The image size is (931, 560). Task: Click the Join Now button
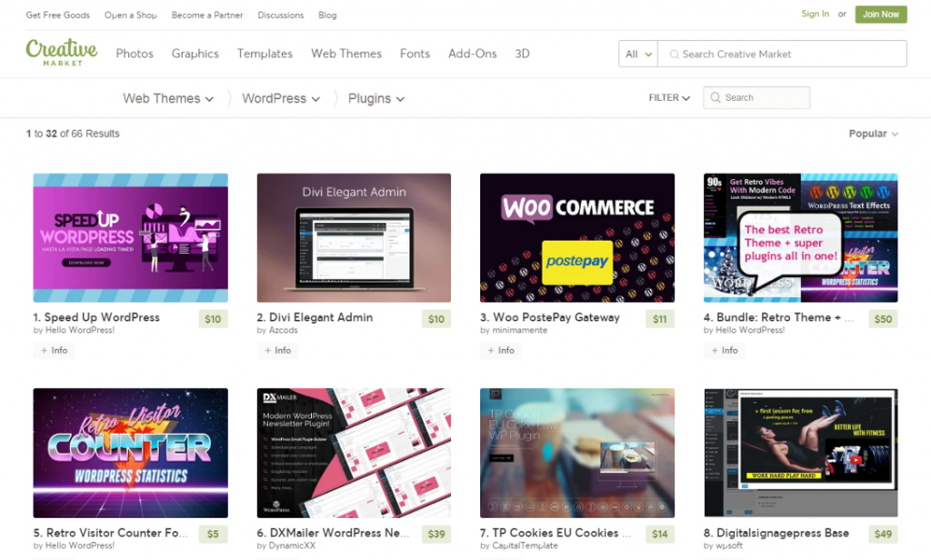pyautogui.click(x=881, y=15)
